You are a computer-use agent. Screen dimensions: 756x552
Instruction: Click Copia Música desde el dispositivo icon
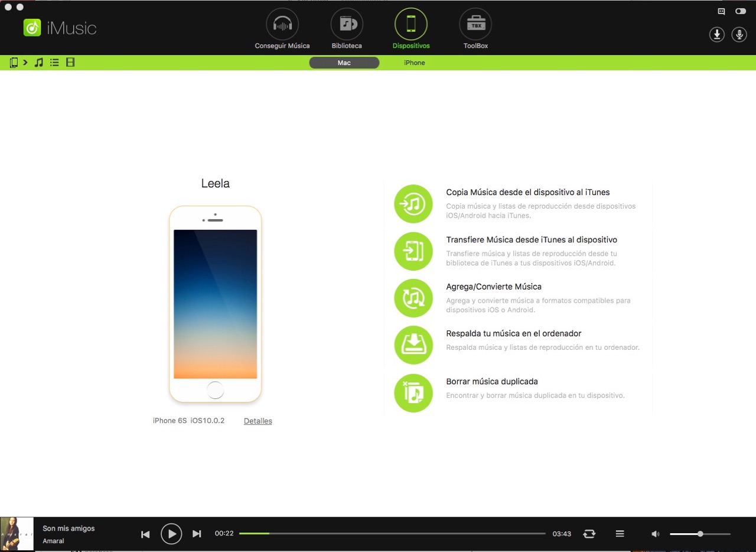pyautogui.click(x=413, y=204)
